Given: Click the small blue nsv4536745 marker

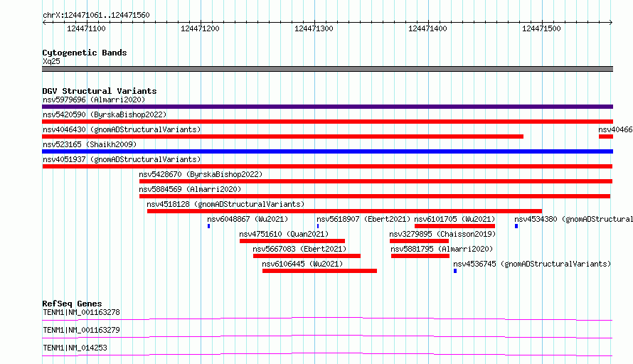Looking at the screenshot, I should (455, 271).
